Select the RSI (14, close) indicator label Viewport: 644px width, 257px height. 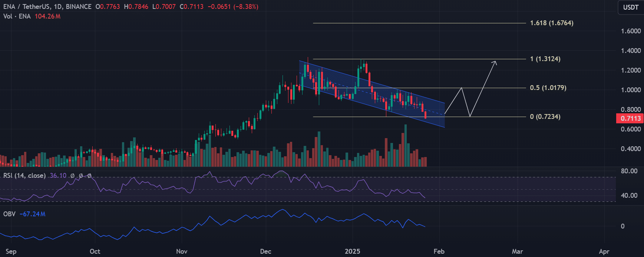point(24,176)
